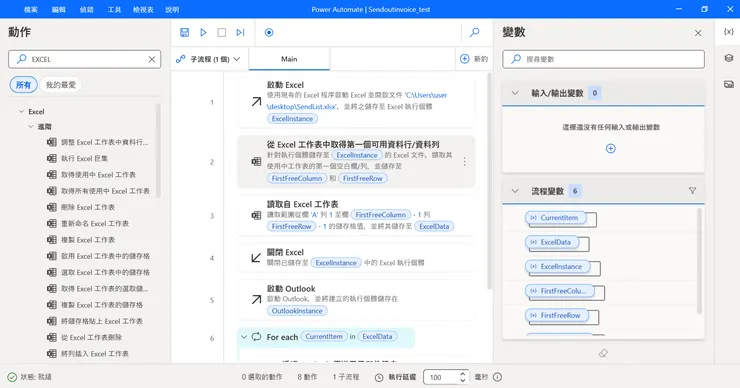This screenshot has height=388, width=740.
Task: Click the status ready indicator icon
Action: (x=12, y=377)
